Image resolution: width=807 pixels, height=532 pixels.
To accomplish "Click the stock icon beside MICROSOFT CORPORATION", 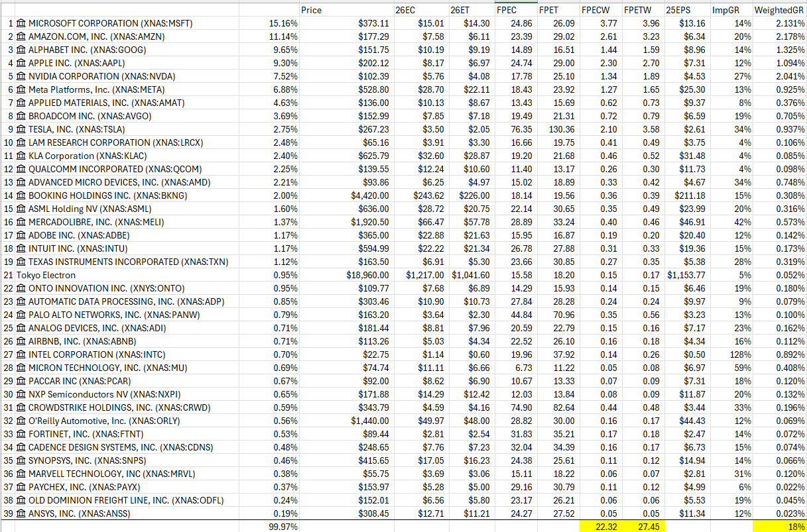I will 21,23.
